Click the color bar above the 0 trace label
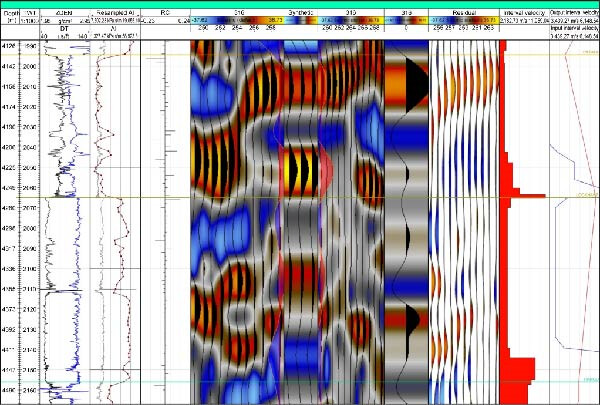 pyautogui.click(x=406, y=20)
